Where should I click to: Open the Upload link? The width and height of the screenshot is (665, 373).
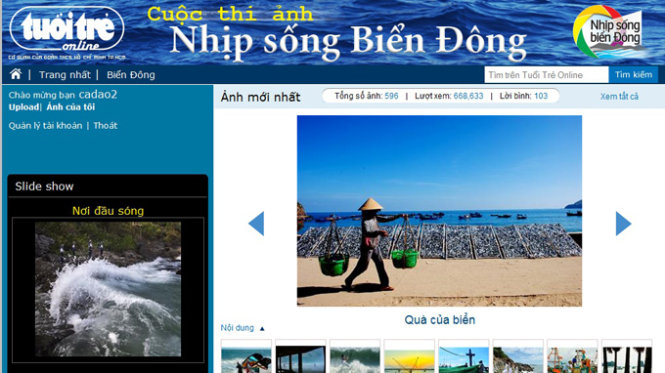point(24,107)
